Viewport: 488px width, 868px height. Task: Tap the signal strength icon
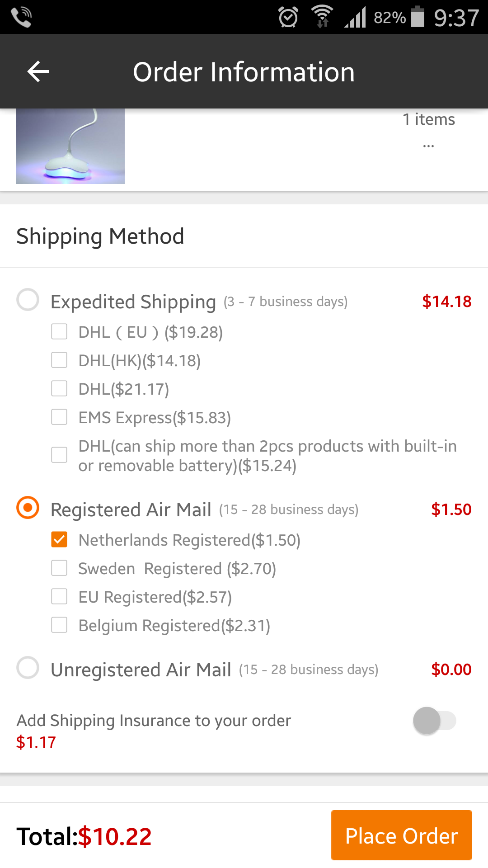coord(355,18)
